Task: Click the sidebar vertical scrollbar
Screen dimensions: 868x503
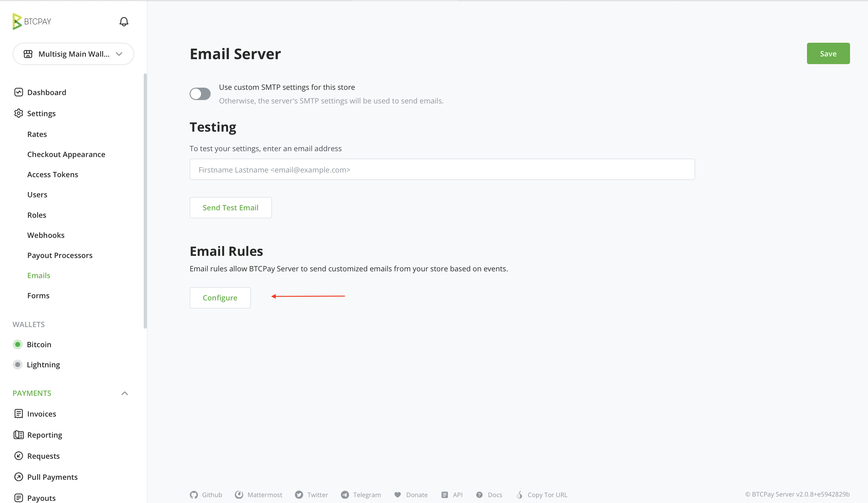Action: click(x=145, y=200)
